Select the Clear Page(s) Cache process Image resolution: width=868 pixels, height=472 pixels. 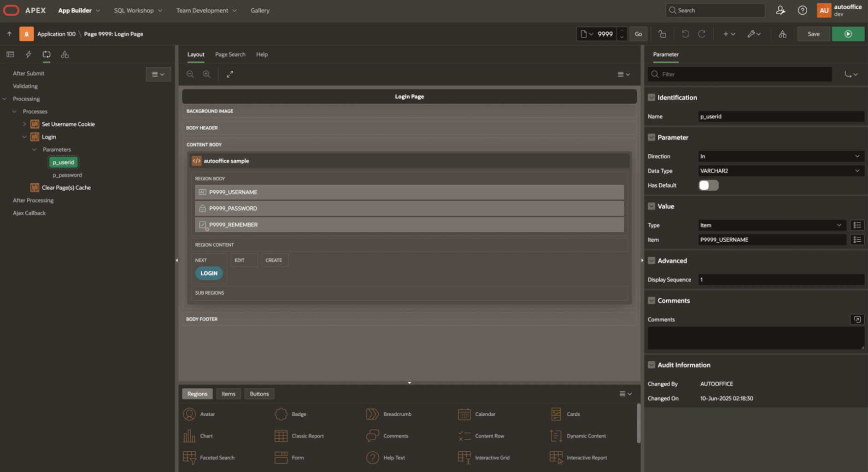66,187
